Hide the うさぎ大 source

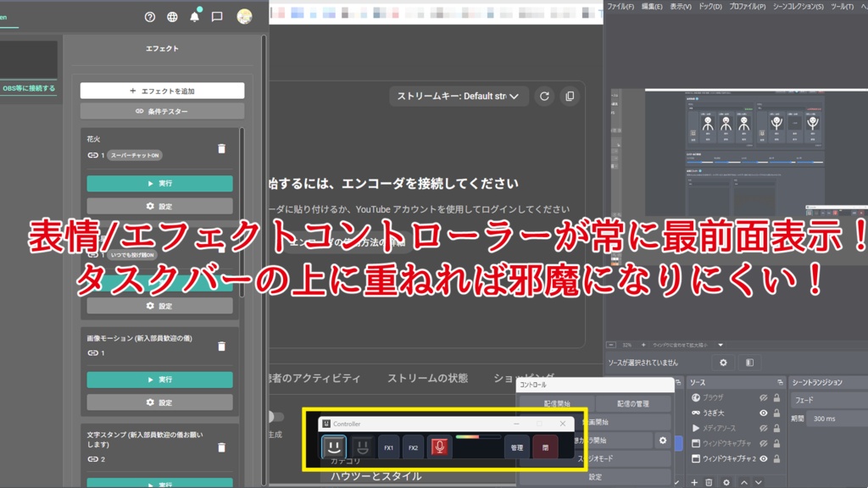[764, 413]
